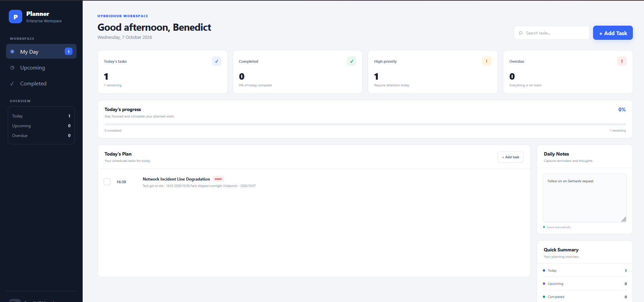Click the Completed checkmark icon in sidebar
The width and height of the screenshot is (644, 302).
tap(12, 83)
